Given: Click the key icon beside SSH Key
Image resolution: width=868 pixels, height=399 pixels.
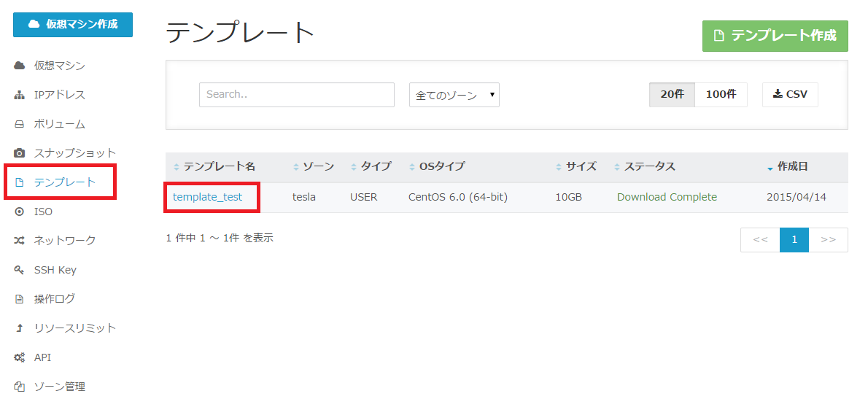Looking at the screenshot, I should 20,270.
